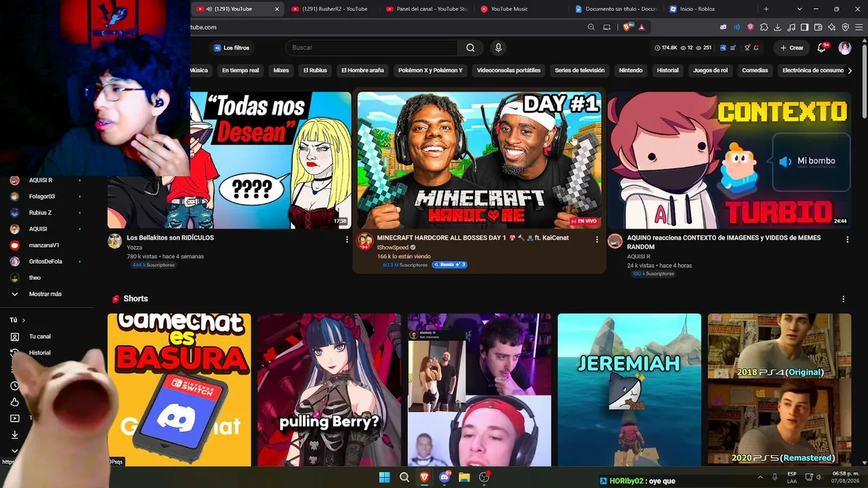868x488 pixels.
Task: Open YouTube notifications bell
Action: [x=822, y=47]
